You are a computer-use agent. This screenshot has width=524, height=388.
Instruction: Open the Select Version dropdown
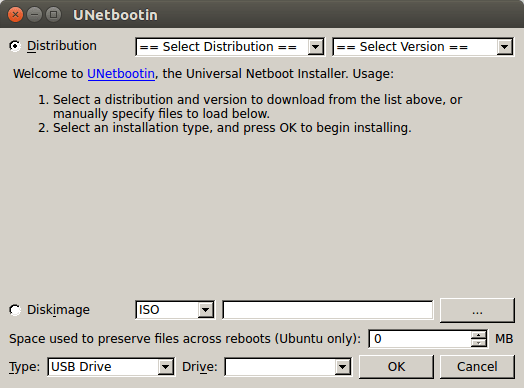click(x=423, y=47)
